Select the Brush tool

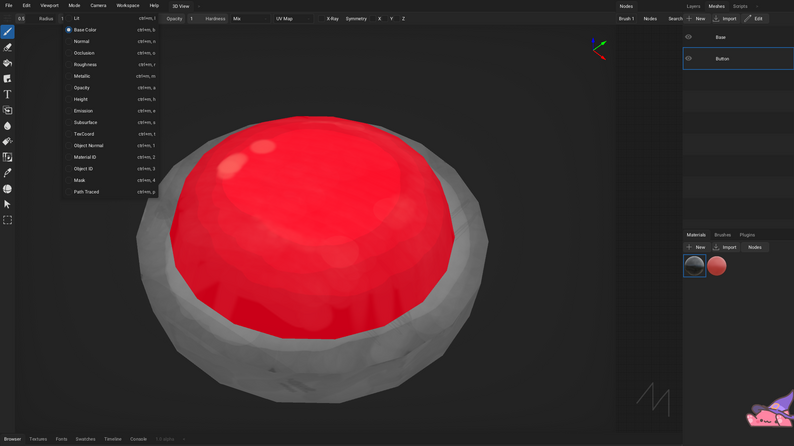click(8, 32)
